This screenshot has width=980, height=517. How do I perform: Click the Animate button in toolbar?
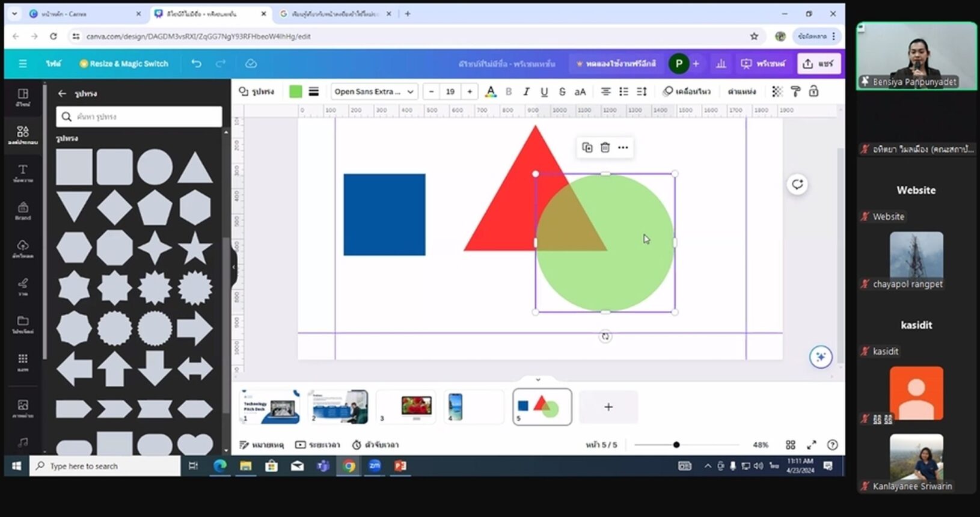click(687, 91)
